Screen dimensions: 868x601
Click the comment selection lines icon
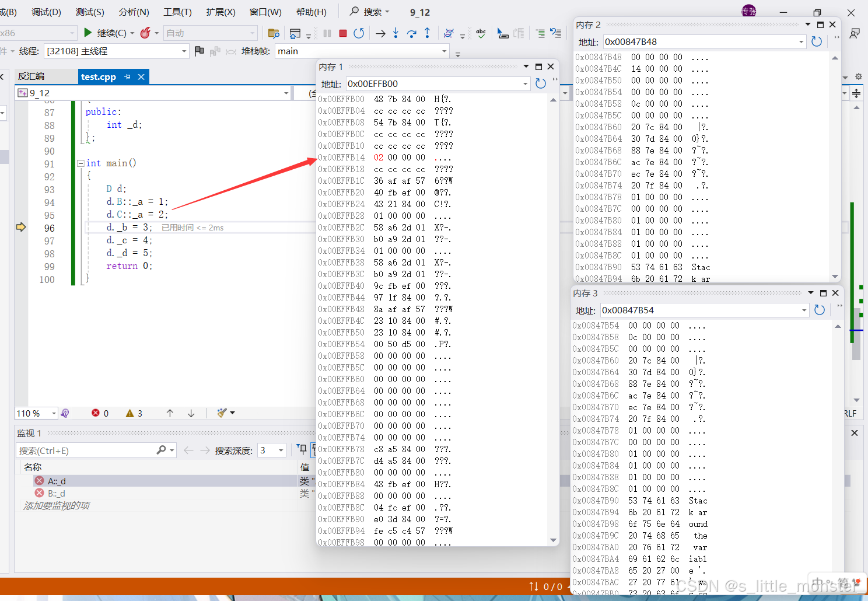[540, 33]
